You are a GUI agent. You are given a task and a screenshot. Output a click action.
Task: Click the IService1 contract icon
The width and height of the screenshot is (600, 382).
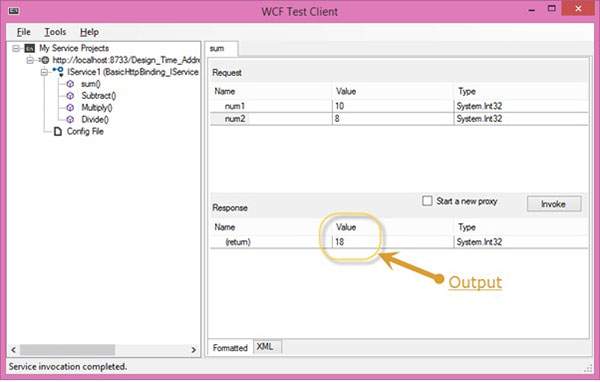[x=59, y=72]
